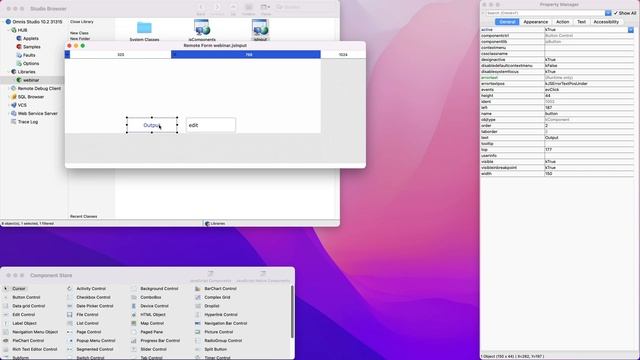
Task: Select Remote Debug Client in tree
Action: pos(39,89)
